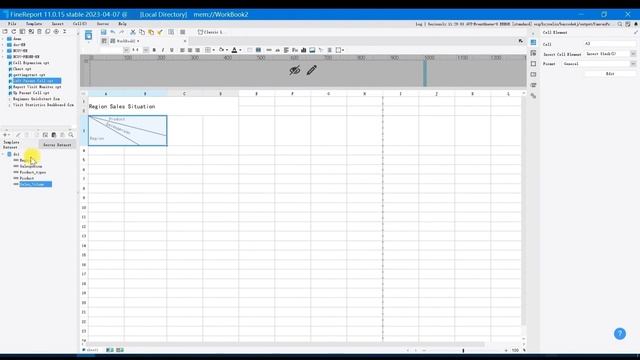
Task: Click the pencil icon in the gray area
Action: [x=311, y=70]
